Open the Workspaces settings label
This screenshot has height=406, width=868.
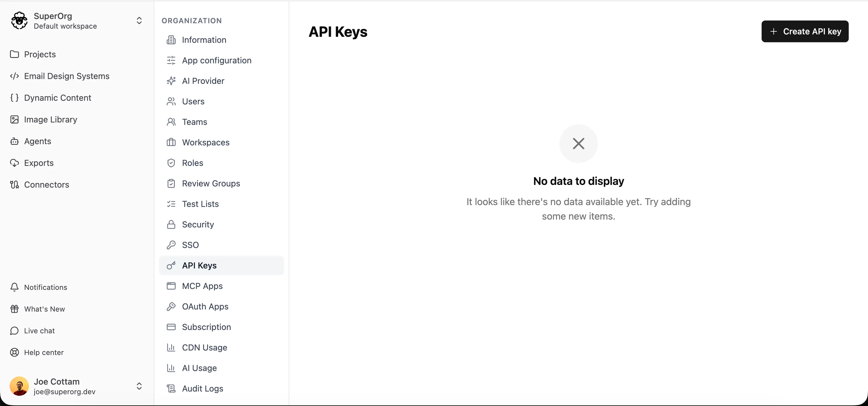click(206, 143)
